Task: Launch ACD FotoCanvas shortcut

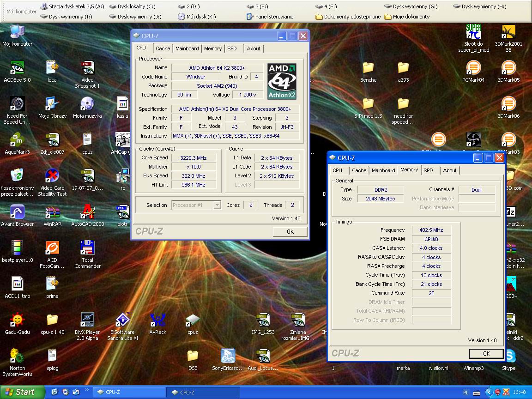Action: [x=52, y=254]
